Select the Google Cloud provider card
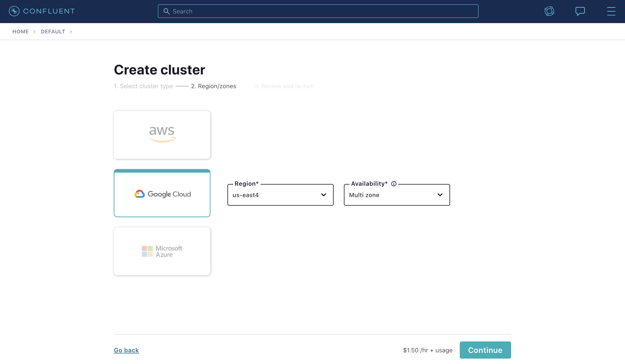Viewport: 625px width, 364px height. 162,193
